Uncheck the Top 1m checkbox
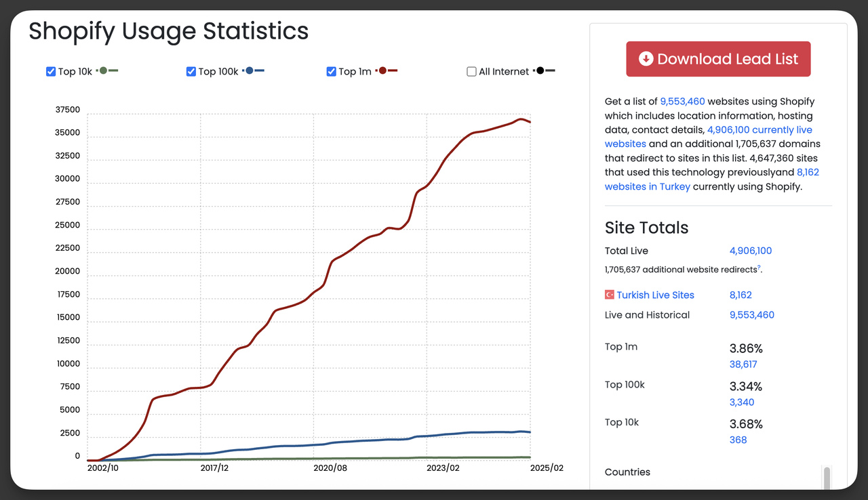 pyautogui.click(x=332, y=72)
